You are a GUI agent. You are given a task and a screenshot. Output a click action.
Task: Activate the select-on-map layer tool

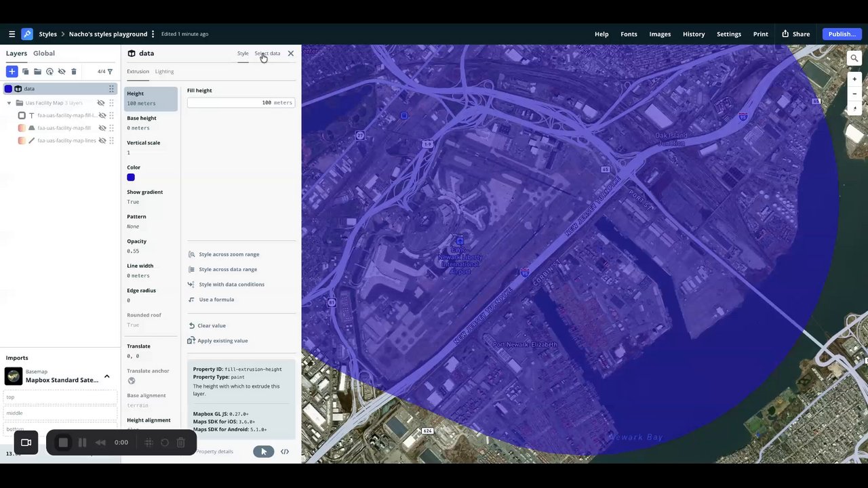(x=50, y=71)
